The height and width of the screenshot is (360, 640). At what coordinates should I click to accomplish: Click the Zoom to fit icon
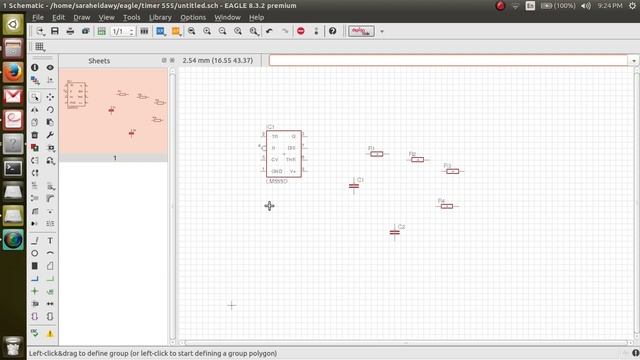(191, 31)
